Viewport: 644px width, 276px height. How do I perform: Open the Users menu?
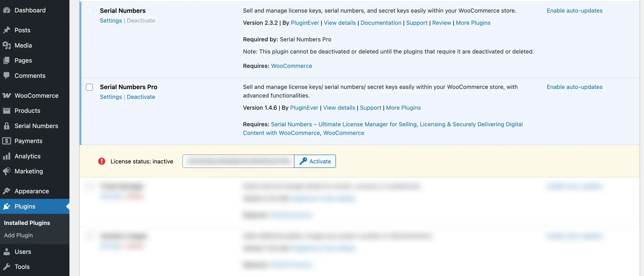[23, 252]
